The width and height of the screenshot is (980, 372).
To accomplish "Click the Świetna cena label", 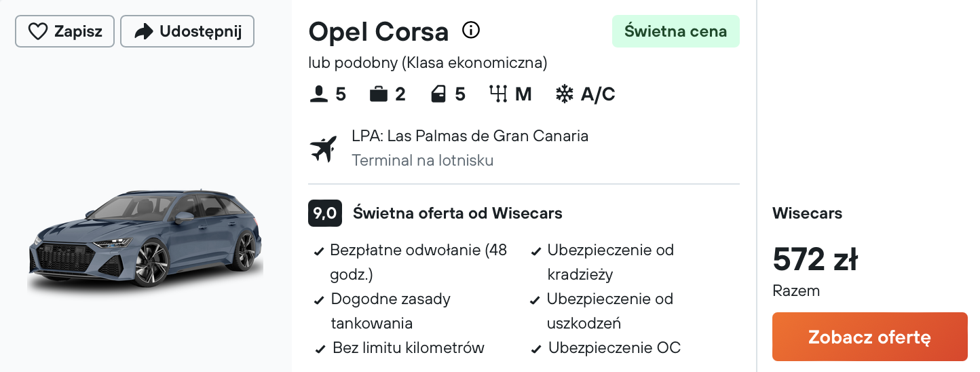I will tap(676, 31).
